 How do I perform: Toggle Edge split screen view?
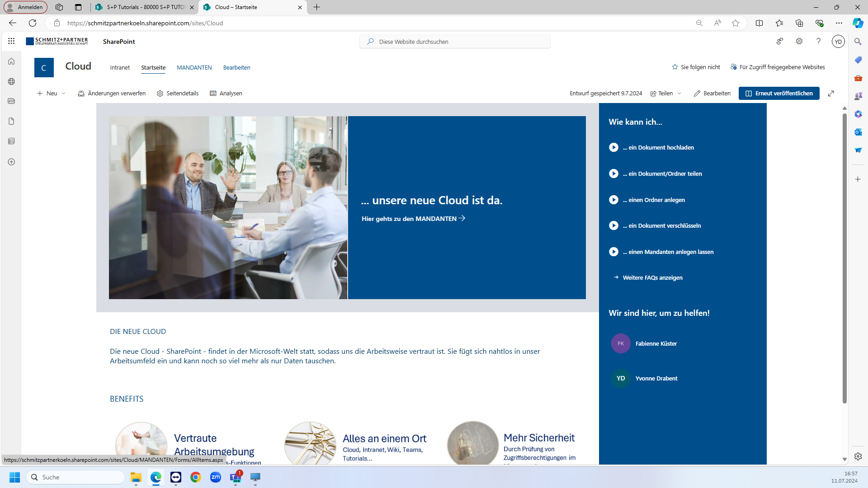point(759,23)
